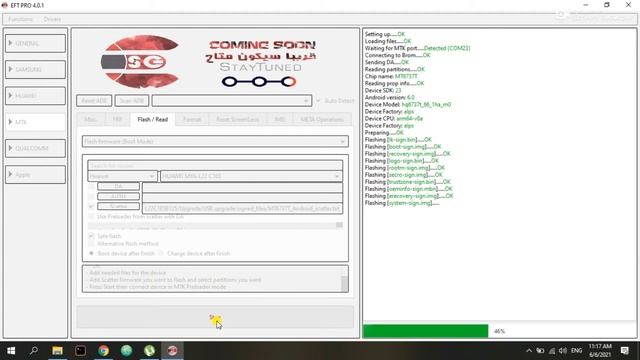The height and width of the screenshot is (360, 640).
Task: Open the Windows Start menu
Action: [x=11, y=350]
